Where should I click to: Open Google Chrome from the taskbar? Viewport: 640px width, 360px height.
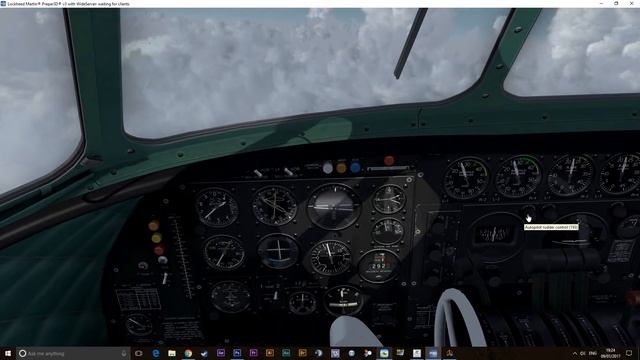click(188, 353)
